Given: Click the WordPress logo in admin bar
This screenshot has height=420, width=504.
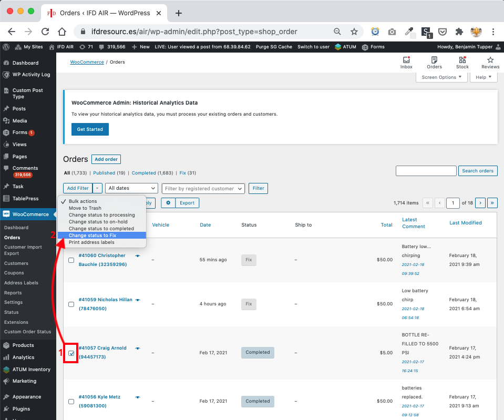Looking at the screenshot, I should point(6,47).
